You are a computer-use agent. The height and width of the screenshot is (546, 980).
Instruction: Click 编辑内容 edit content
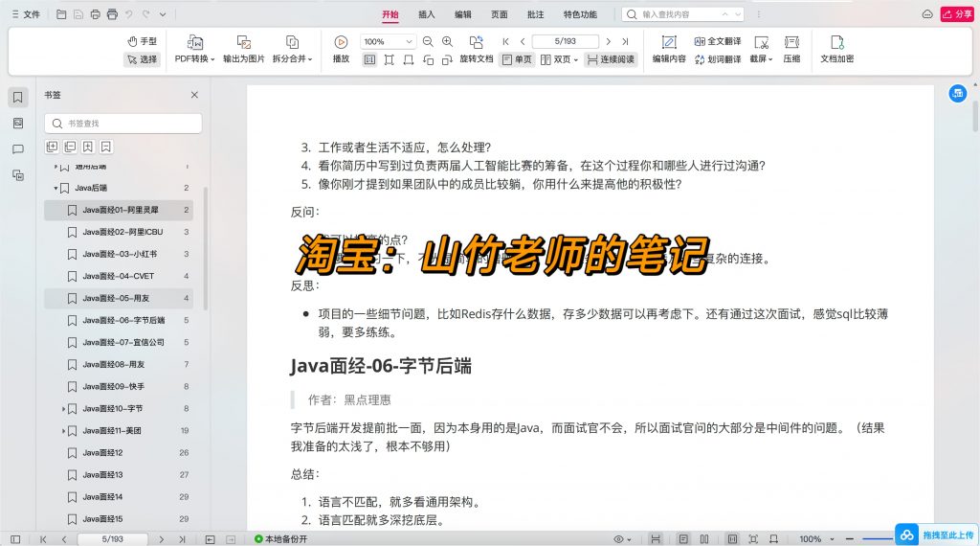(669, 50)
